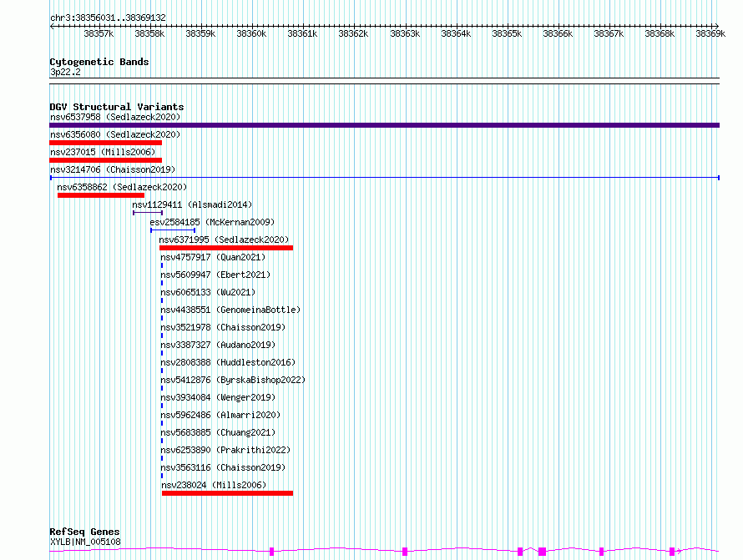743x560 pixels.
Task: Click nsv3521978 (Chaisson2019) variant label
Action: pyautogui.click(x=223, y=327)
